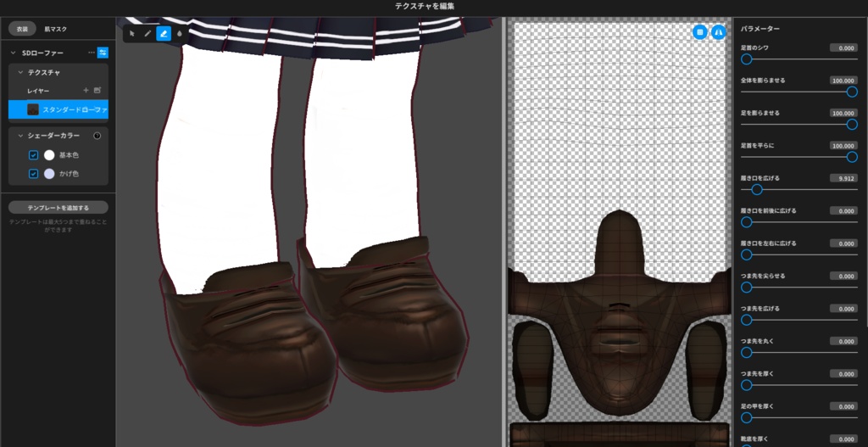Click the 足の甲を厚く value field

843,406
